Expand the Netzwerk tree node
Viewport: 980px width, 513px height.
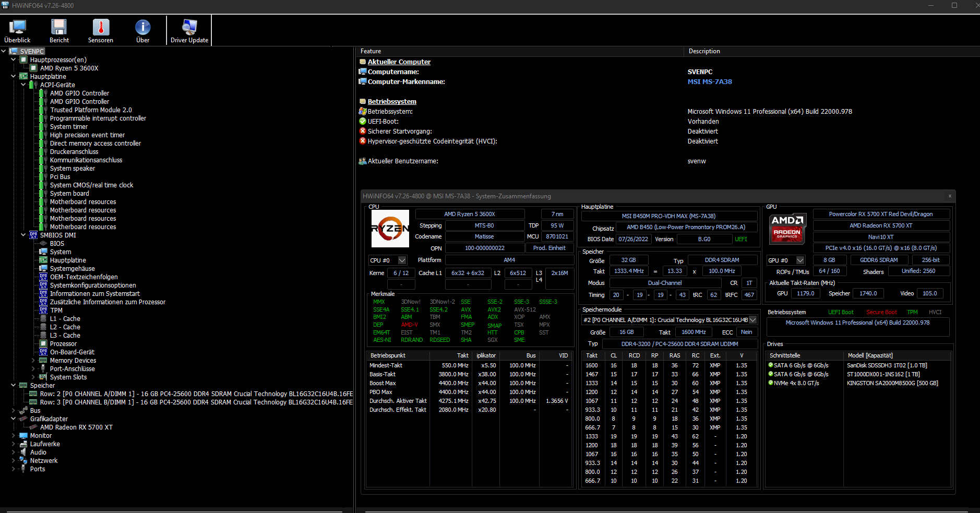click(x=14, y=460)
